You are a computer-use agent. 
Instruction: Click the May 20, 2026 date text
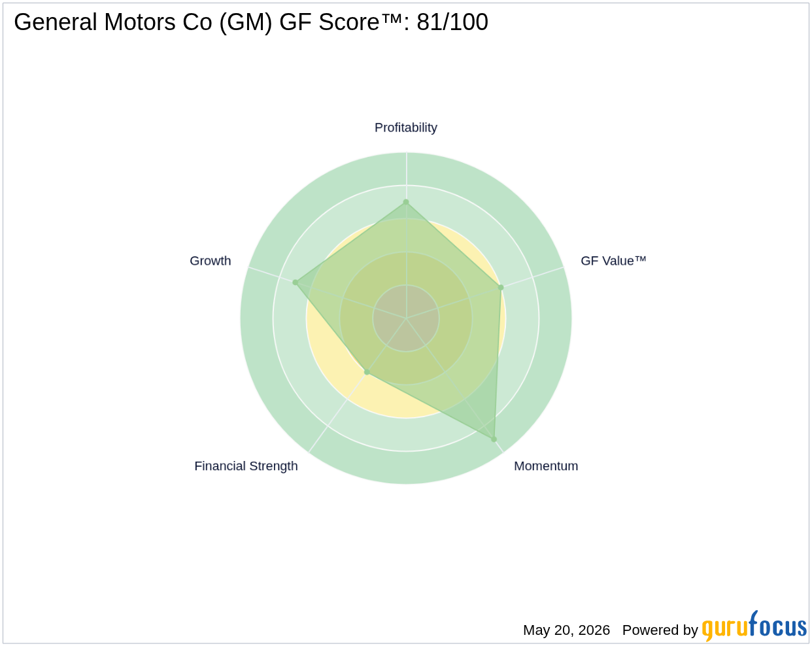tap(566, 630)
